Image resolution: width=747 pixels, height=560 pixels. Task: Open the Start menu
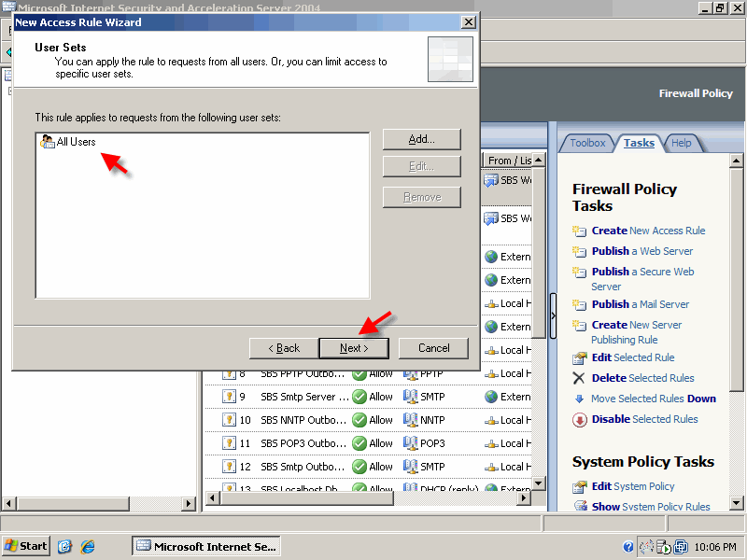point(26,546)
